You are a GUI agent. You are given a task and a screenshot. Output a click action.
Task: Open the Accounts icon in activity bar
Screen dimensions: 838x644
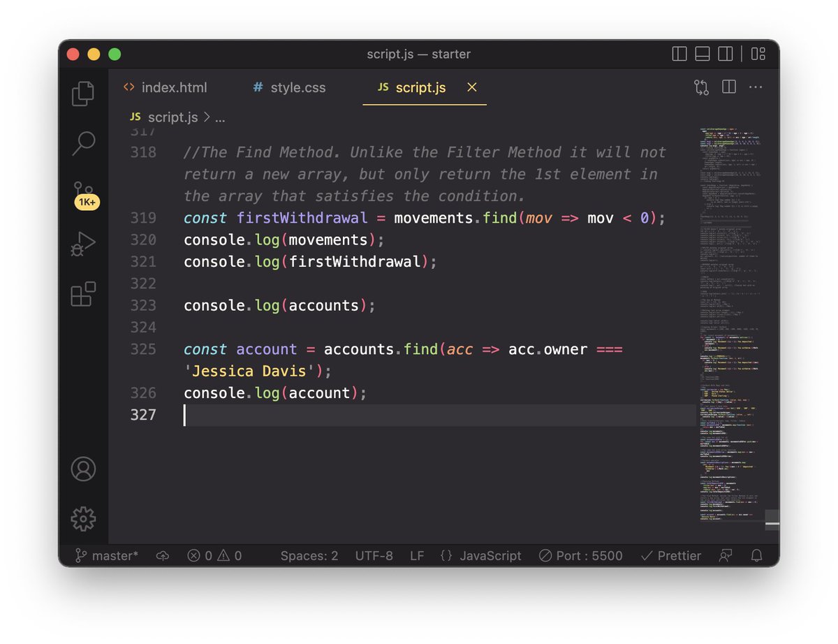pos(84,469)
